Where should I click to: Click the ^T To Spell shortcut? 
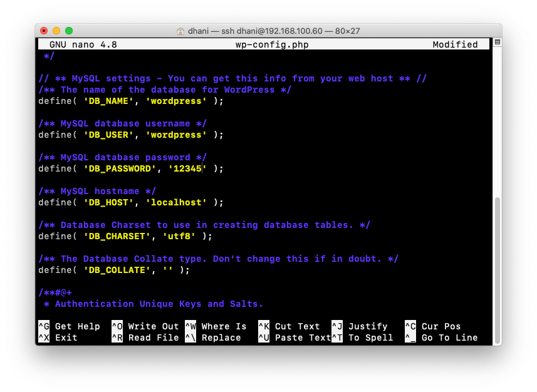[x=362, y=338]
